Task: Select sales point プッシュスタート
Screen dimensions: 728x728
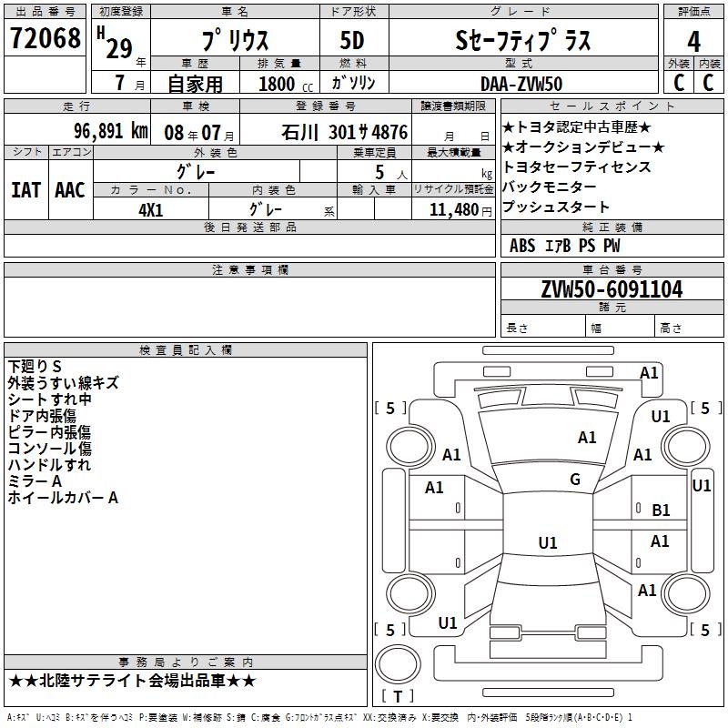Action: pyautogui.click(x=556, y=207)
